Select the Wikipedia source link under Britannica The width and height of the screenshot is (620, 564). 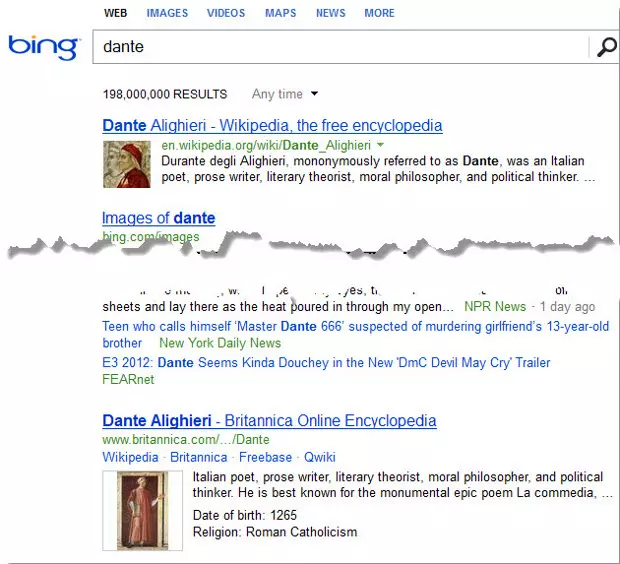(130, 457)
